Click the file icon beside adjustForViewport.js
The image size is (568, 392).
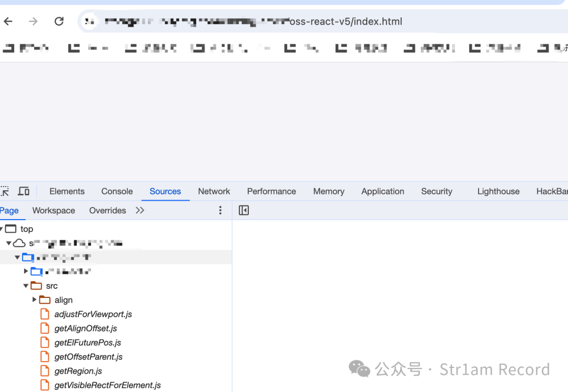coord(45,314)
